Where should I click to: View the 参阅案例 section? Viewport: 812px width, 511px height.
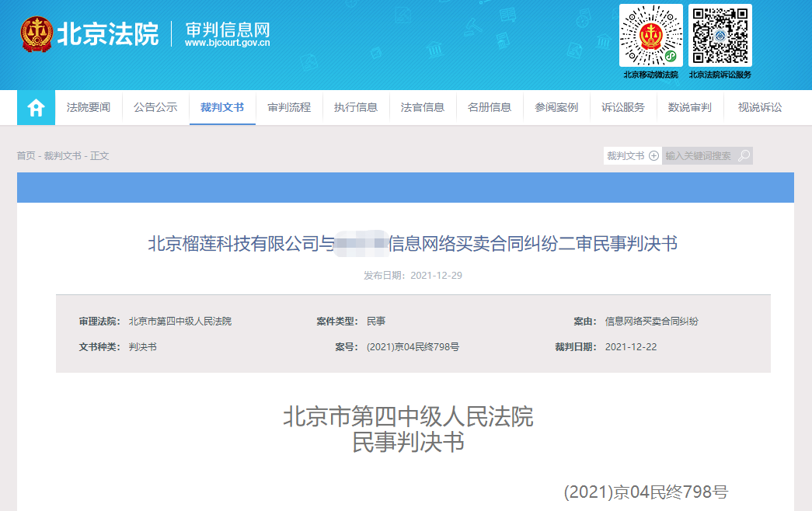point(556,108)
